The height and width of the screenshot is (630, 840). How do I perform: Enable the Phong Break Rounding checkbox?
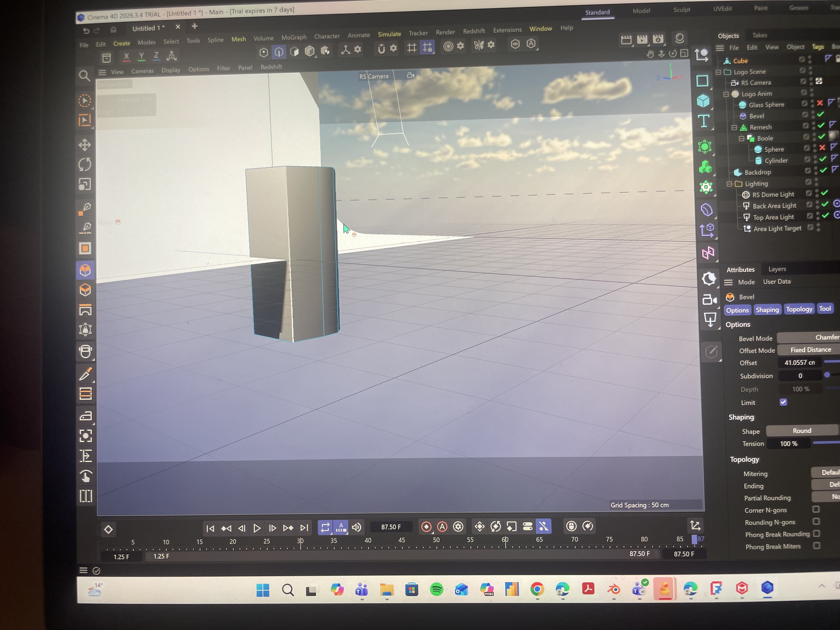pos(816,534)
